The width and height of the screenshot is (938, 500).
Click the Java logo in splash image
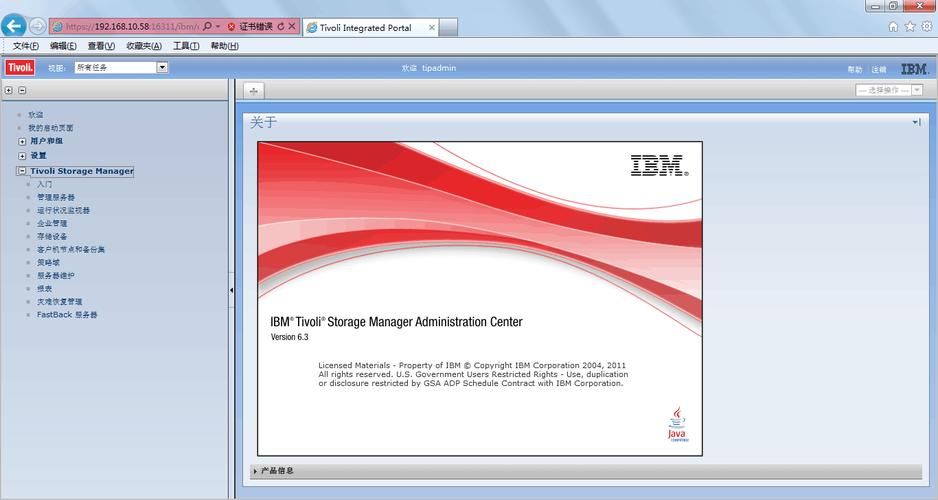click(677, 424)
